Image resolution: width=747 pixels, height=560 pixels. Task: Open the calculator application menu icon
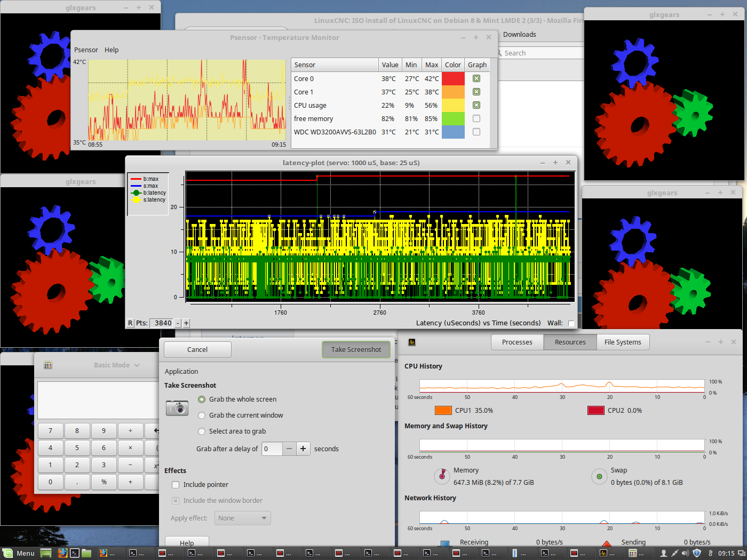tap(48, 365)
